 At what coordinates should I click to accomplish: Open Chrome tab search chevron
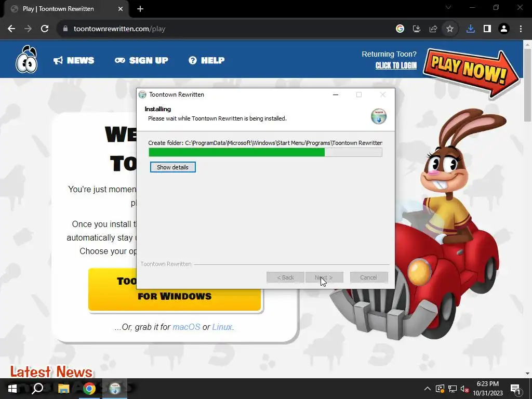pos(448,7)
